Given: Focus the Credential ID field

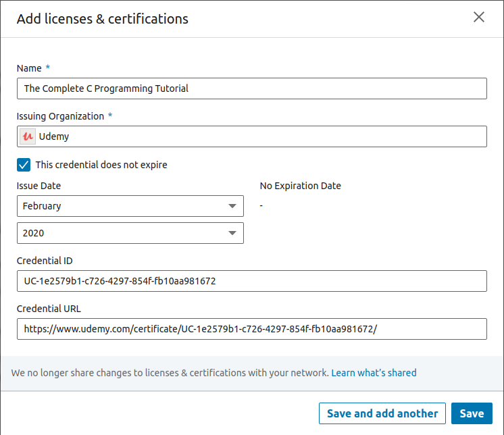Looking at the screenshot, I should (252, 281).
